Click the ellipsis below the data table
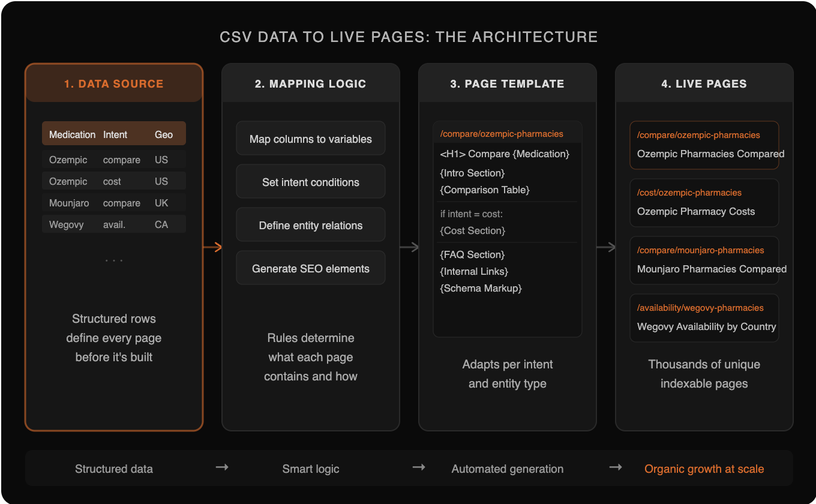Viewport: 816px width, 504px height. (x=114, y=260)
